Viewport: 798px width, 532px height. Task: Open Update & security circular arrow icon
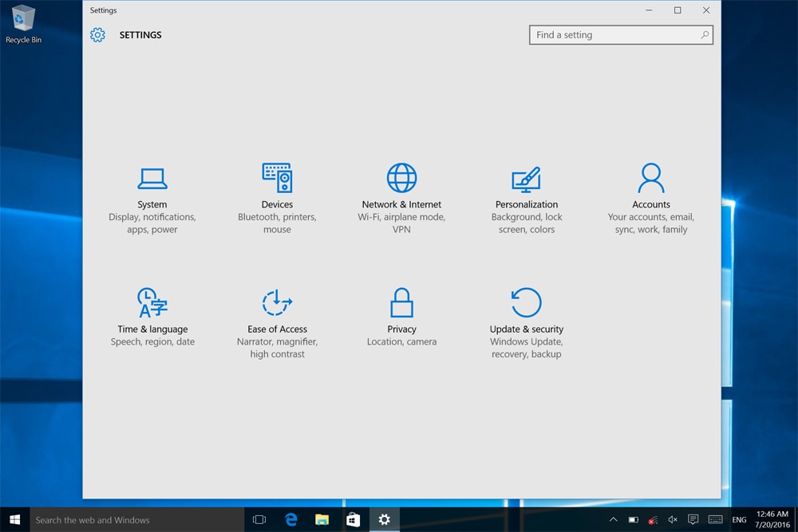tap(526, 303)
